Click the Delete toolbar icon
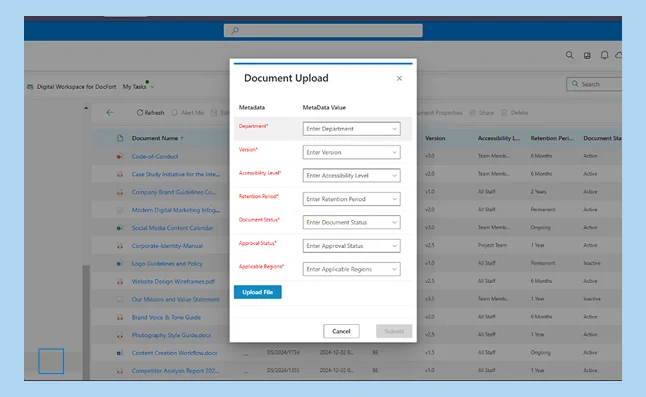This screenshot has width=646, height=397. [504, 112]
